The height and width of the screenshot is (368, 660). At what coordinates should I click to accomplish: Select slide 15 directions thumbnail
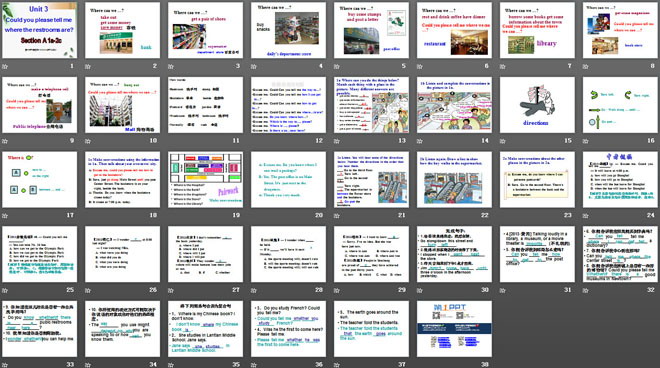pyautogui.click(x=537, y=104)
